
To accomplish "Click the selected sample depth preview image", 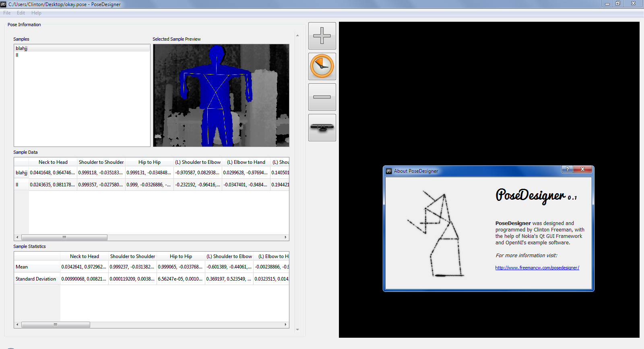I will pos(221,95).
